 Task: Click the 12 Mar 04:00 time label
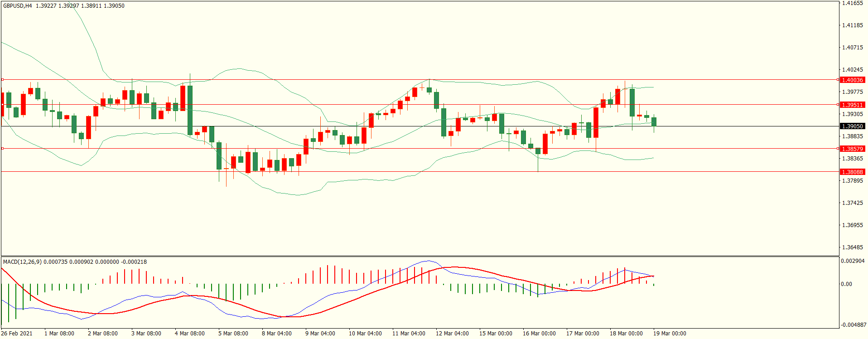tap(452, 334)
